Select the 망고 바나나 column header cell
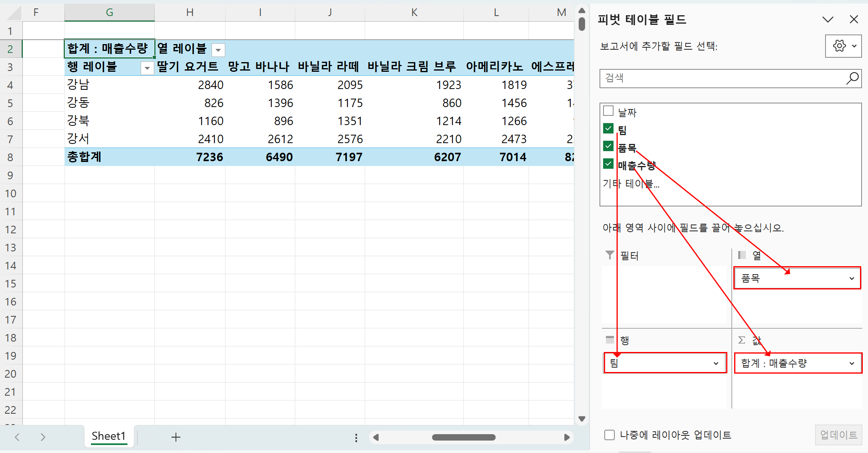Image resolution: width=868 pixels, height=453 pixels. [x=260, y=67]
